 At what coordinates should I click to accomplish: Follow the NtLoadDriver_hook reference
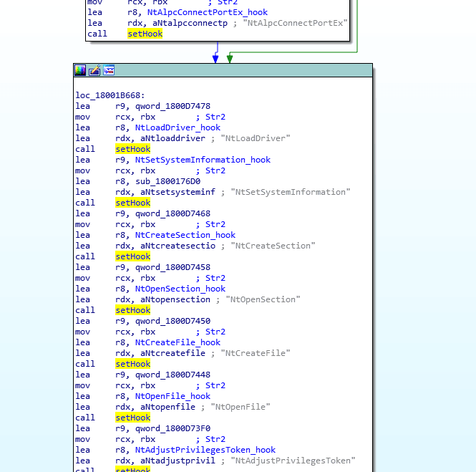[x=178, y=127]
